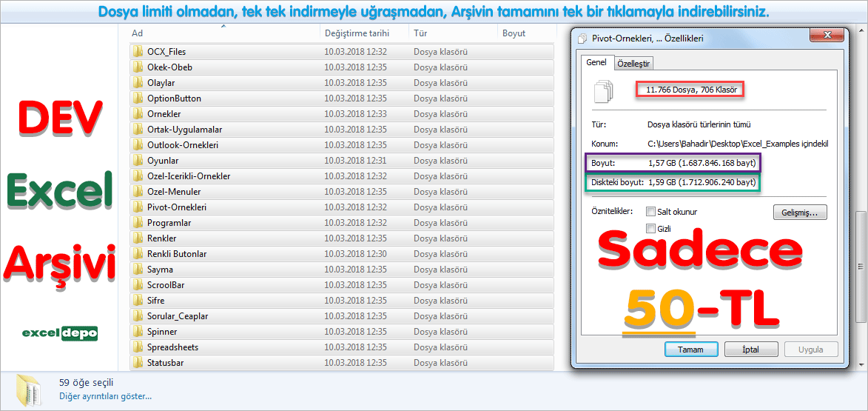
Task: Click the Pivot-Ornekleri folder name
Action: [x=177, y=207]
